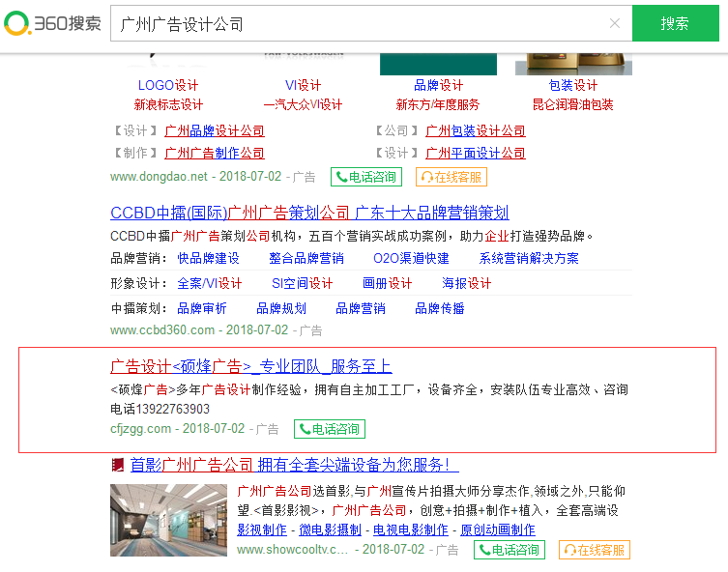
Task: Click the 海报设计 sublink
Action: [x=467, y=283]
